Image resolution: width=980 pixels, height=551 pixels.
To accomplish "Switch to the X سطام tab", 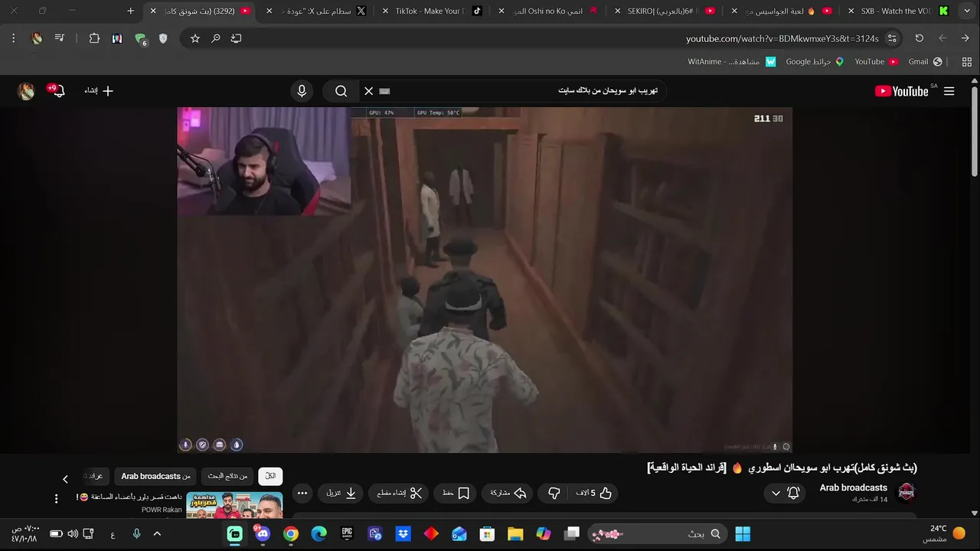I will [318, 11].
